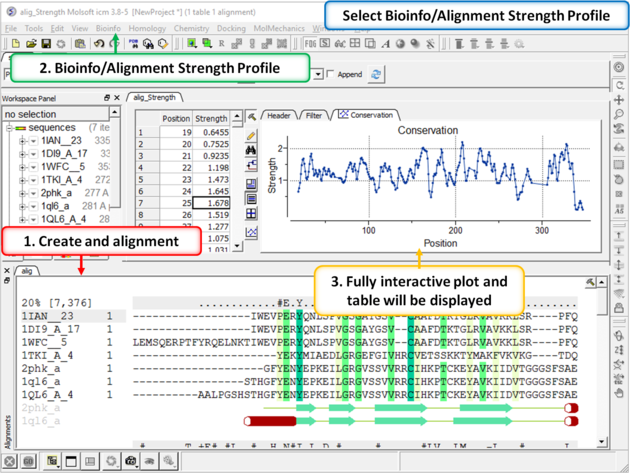The height and width of the screenshot is (473, 630).
Task: Open the Bioinfo menu
Action: (x=108, y=29)
